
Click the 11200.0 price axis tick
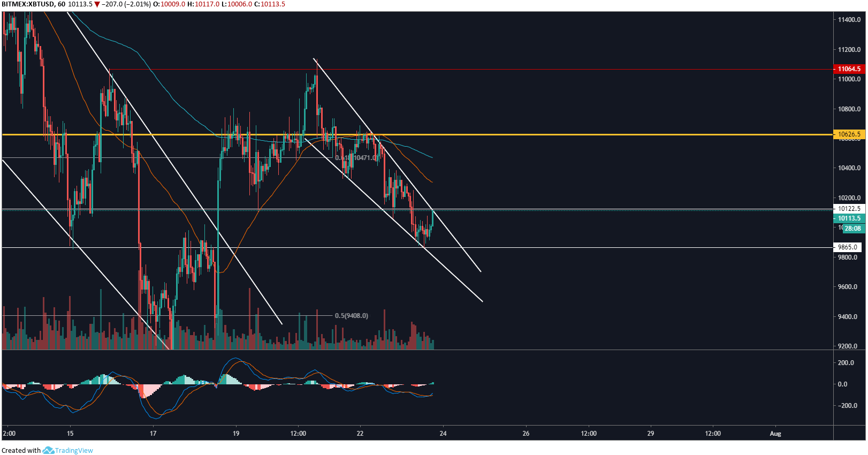(x=849, y=50)
